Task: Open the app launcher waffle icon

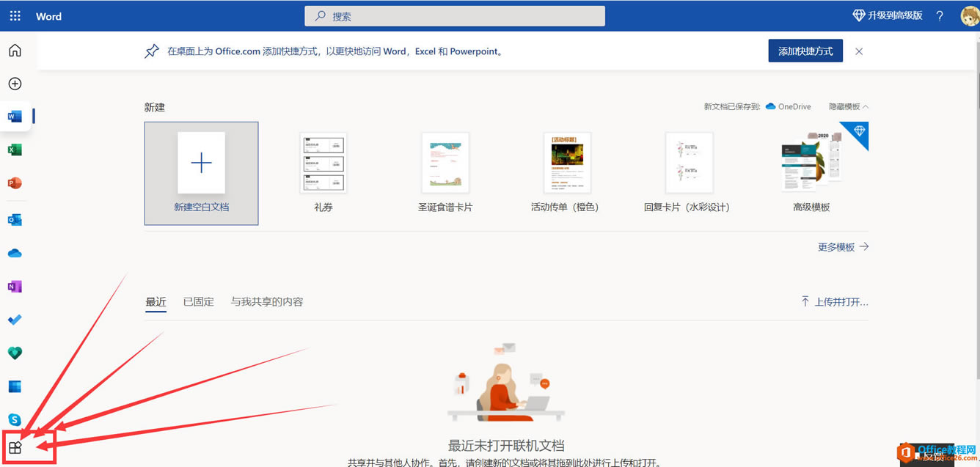Action: tap(15, 16)
